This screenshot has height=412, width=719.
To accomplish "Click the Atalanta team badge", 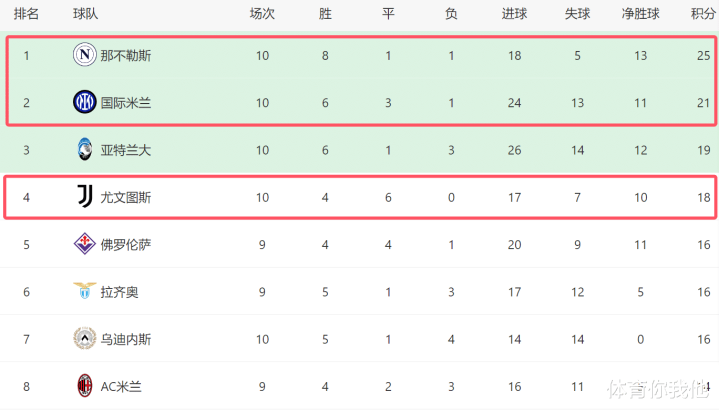I will click(85, 149).
